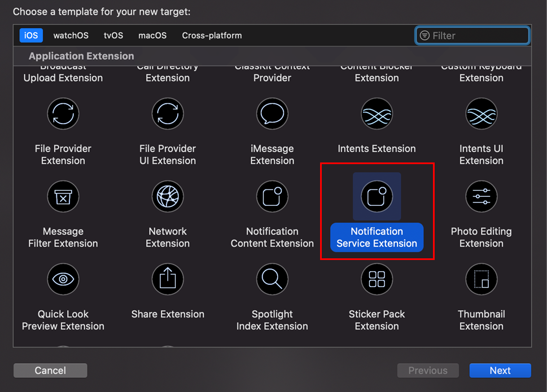Click the Cancel button

tap(50, 371)
